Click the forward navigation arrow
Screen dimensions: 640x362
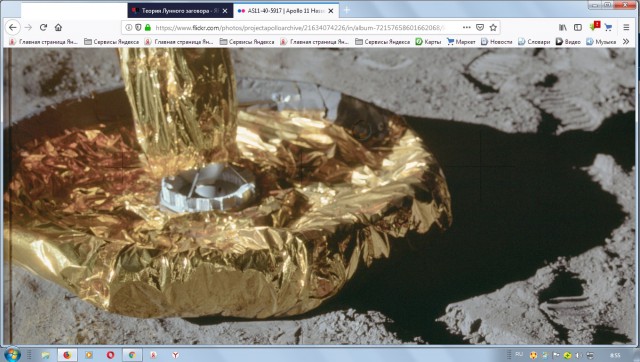pos(28,28)
